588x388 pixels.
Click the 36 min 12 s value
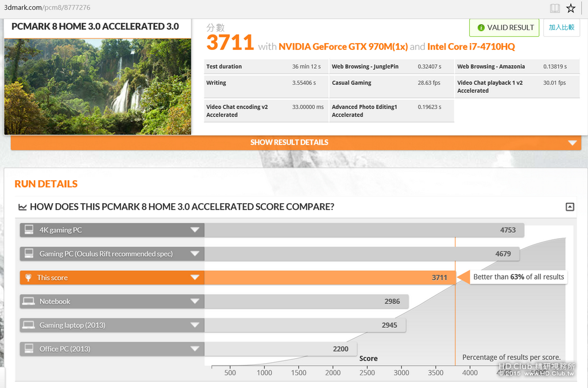click(307, 67)
